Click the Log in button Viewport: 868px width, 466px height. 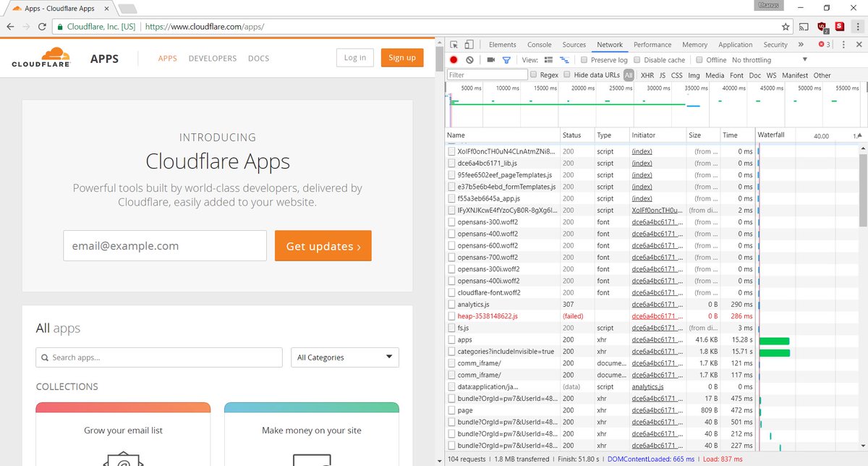pyautogui.click(x=355, y=58)
